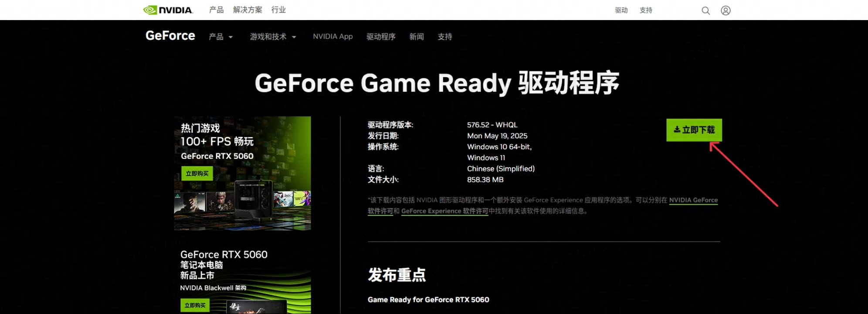Go to GeForce home logo
The image size is (868, 314).
[170, 36]
